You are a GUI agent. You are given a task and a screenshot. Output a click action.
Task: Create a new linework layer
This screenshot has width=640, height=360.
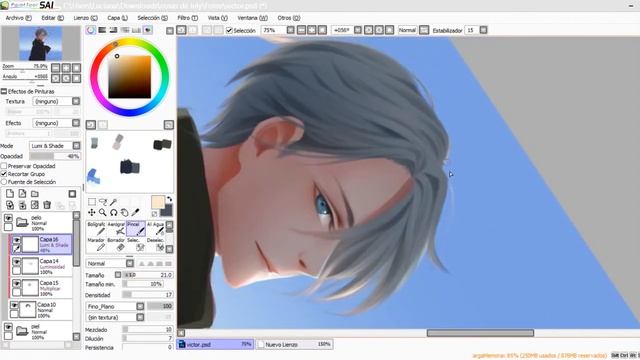tap(22, 193)
